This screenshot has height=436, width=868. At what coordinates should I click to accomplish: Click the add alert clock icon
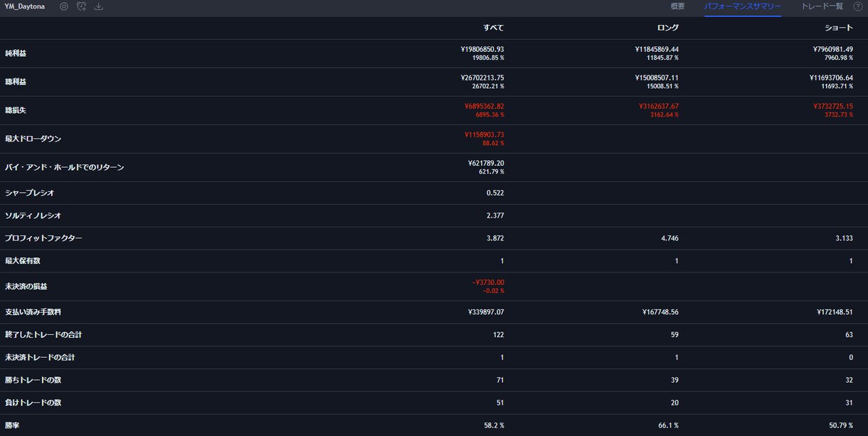(81, 6)
